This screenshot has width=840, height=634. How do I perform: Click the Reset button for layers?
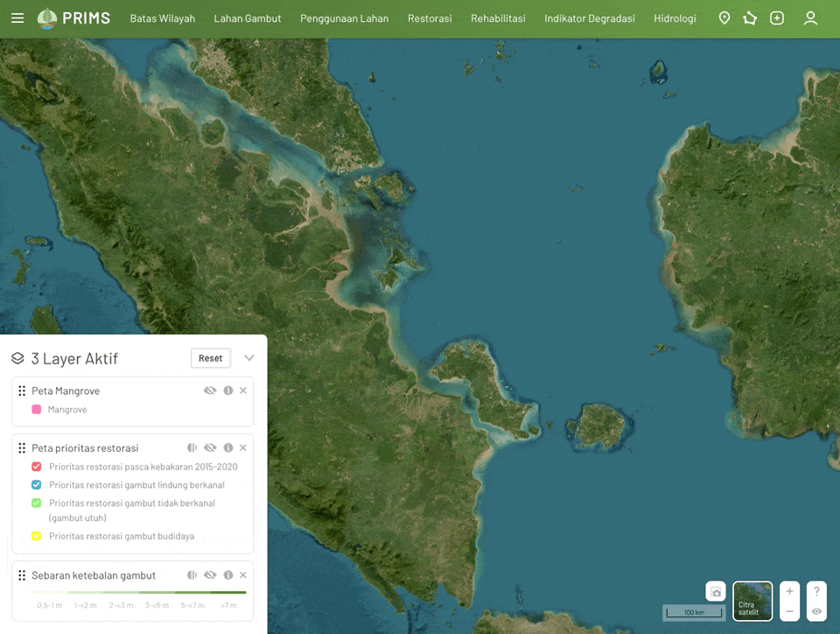click(210, 358)
